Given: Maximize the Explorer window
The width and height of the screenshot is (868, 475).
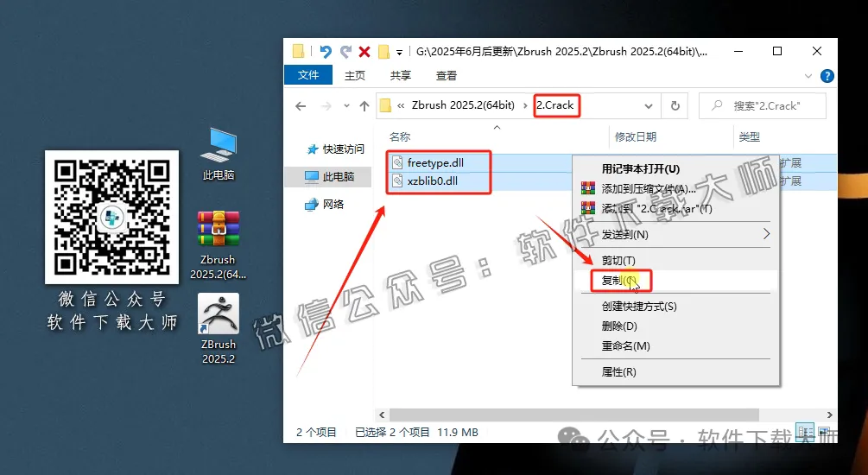Looking at the screenshot, I should point(777,52).
